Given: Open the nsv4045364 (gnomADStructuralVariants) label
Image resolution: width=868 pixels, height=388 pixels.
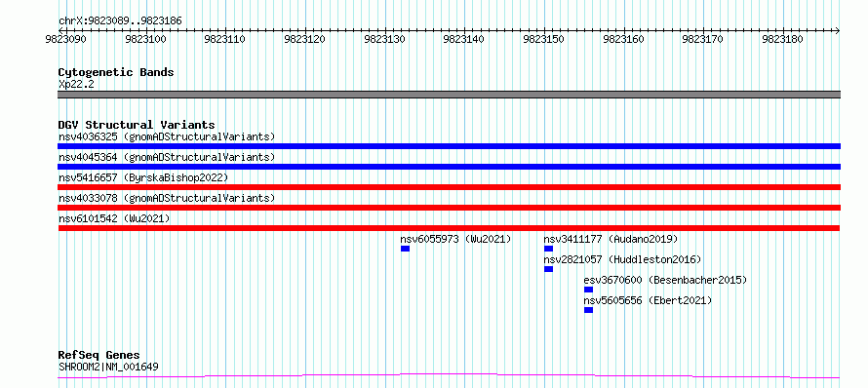Looking at the screenshot, I should pos(167,157).
